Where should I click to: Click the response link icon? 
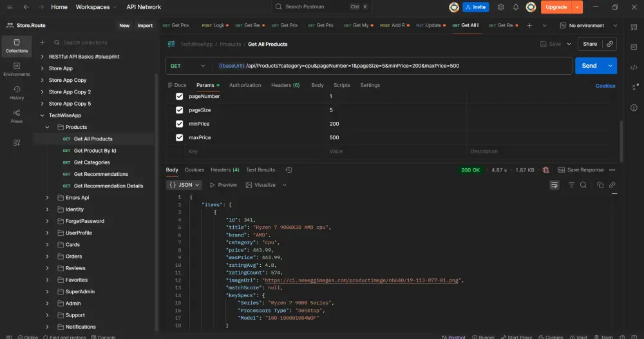click(x=612, y=186)
